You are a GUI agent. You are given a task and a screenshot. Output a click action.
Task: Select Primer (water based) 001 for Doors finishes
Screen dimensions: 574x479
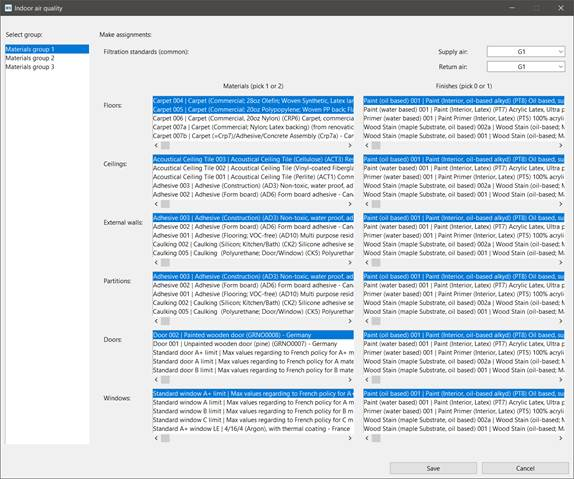coord(463,353)
